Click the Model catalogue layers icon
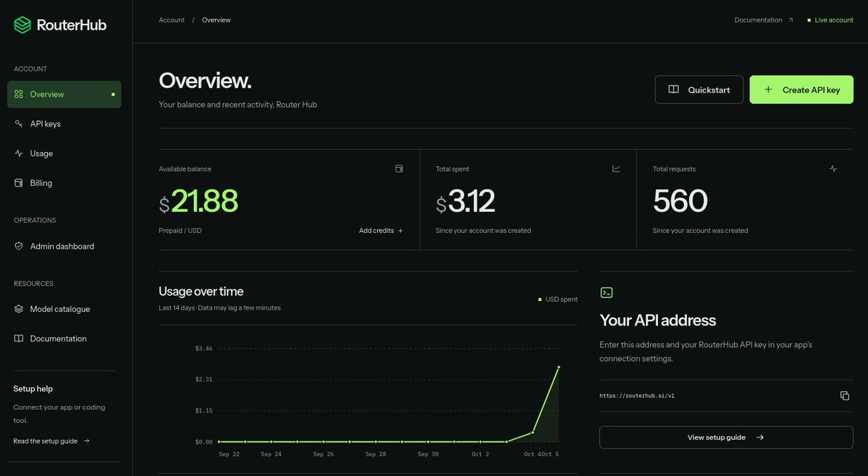The height and width of the screenshot is (476, 868). coord(19,309)
